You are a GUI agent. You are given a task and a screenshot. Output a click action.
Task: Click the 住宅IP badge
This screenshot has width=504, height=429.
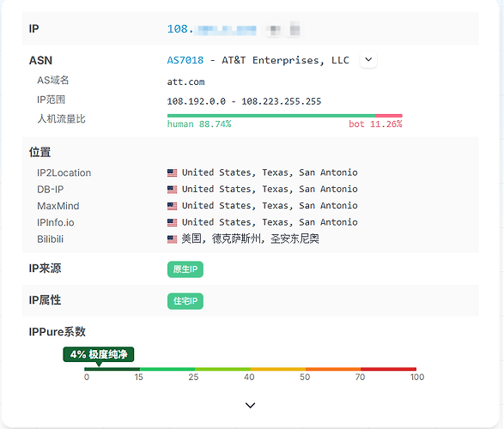click(x=185, y=301)
